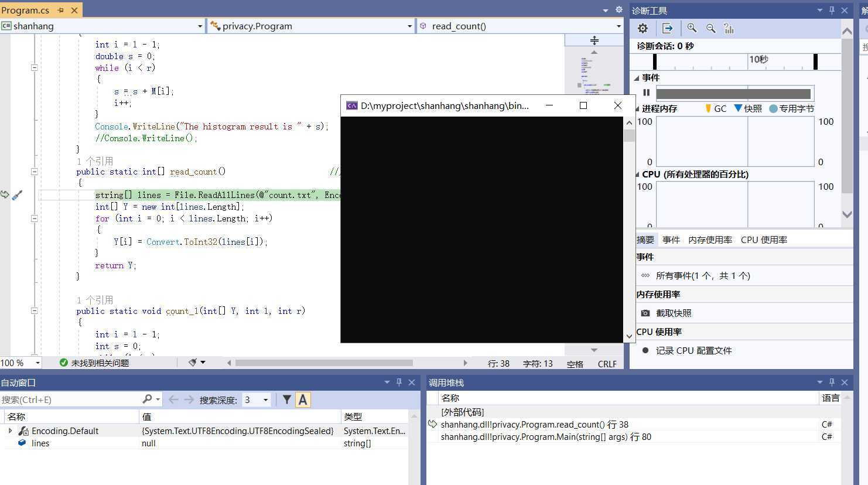The height and width of the screenshot is (485, 868).
Task: Expand the Encoding.Default variable row
Action: pyautogui.click(x=10, y=431)
